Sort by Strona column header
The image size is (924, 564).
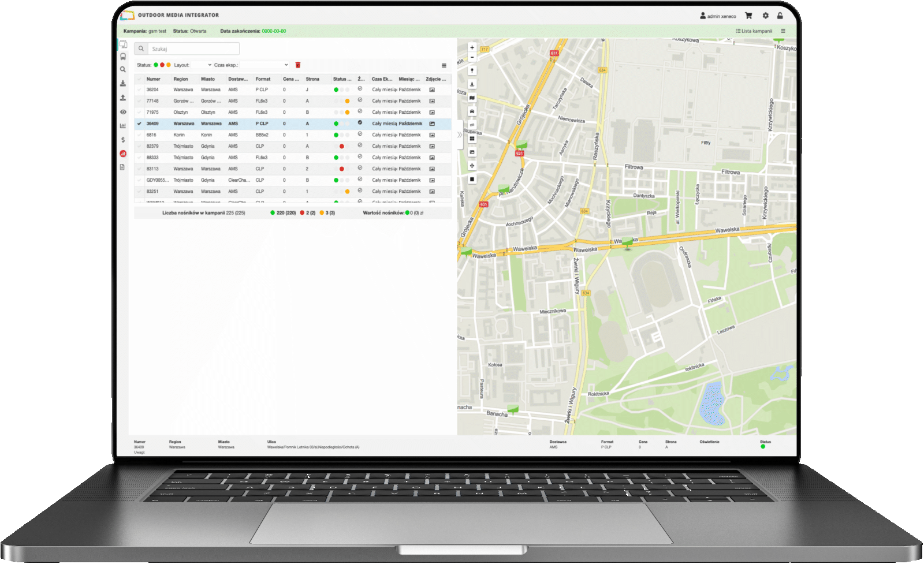(312, 79)
